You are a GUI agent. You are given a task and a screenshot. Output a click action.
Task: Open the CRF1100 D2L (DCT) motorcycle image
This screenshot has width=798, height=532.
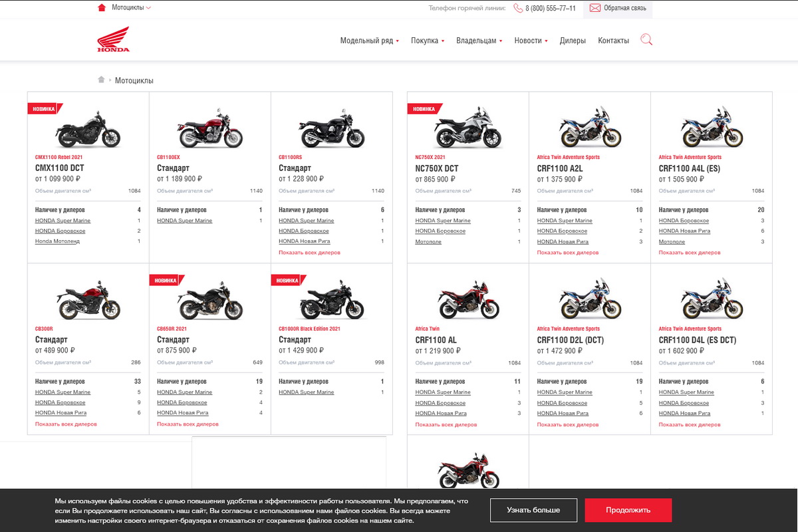coord(590,299)
